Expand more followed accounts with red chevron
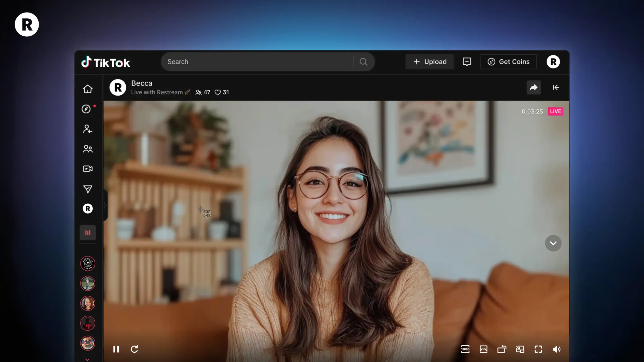The image size is (644, 362). 87,359
